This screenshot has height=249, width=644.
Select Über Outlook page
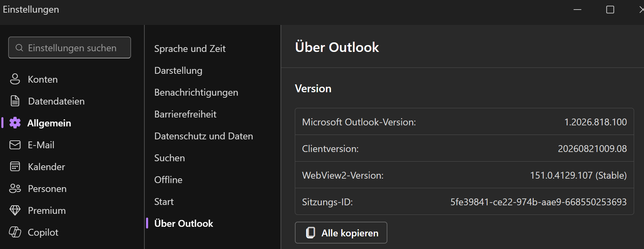tap(184, 223)
